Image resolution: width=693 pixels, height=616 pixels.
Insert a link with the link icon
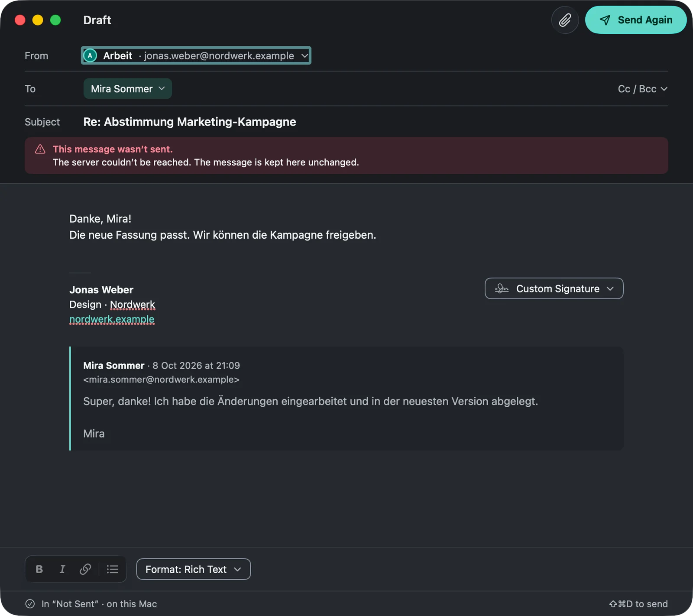click(x=85, y=569)
